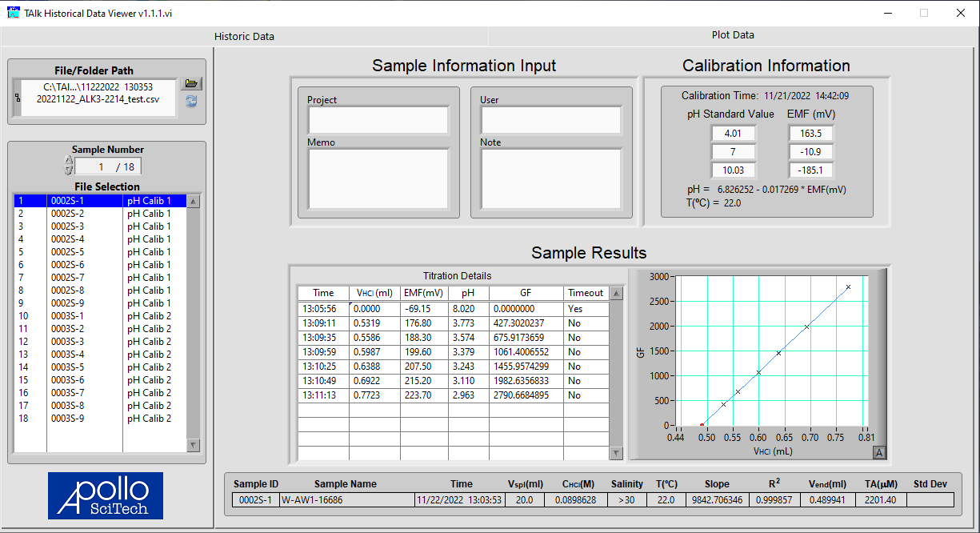Click the refresh file list icon
980x533 pixels.
pos(191,101)
